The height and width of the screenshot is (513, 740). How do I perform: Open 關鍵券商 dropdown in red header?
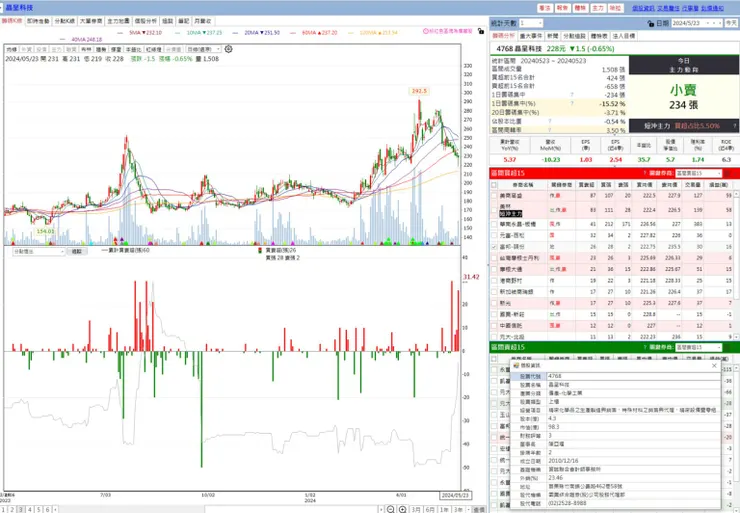(x=698, y=173)
